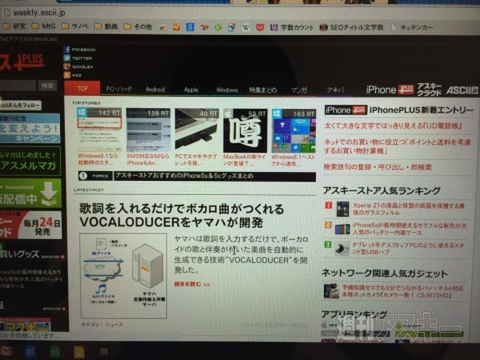The width and height of the screenshot is (480, 360).
Task: Open the ラノベ bookmark folder
Action: tap(75, 26)
